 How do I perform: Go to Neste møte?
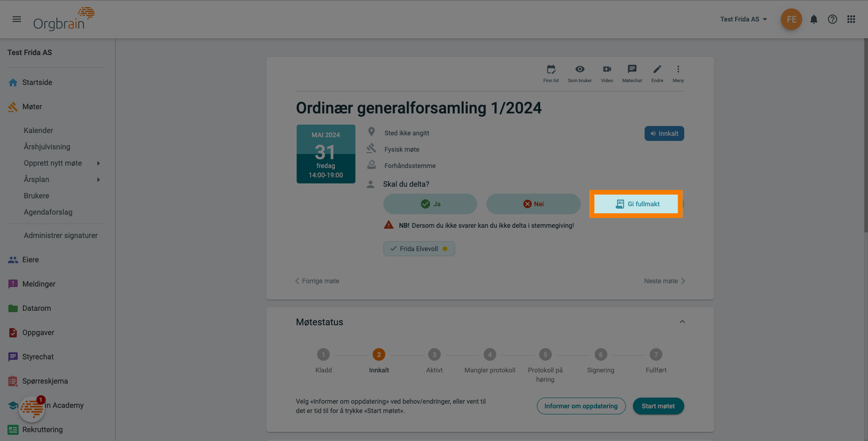point(665,281)
